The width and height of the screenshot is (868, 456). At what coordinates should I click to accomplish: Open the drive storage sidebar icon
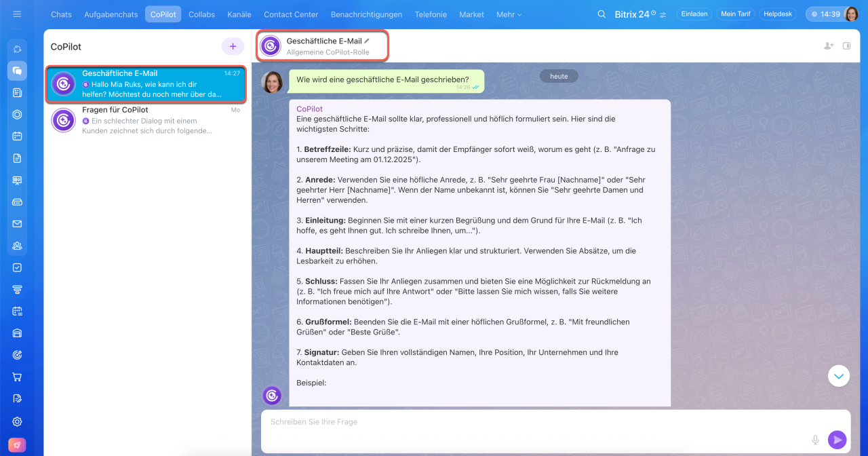pyautogui.click(x=17, y=202)
